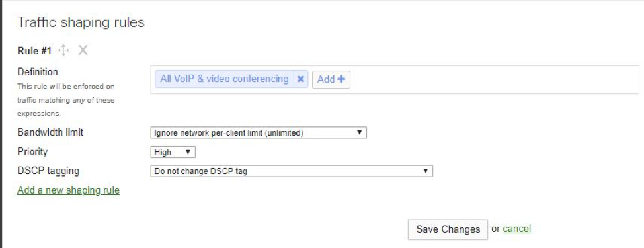644x248 pixels.
Task: Click the arrow on Do not change DSCP tag
Action: coord(426,171)
